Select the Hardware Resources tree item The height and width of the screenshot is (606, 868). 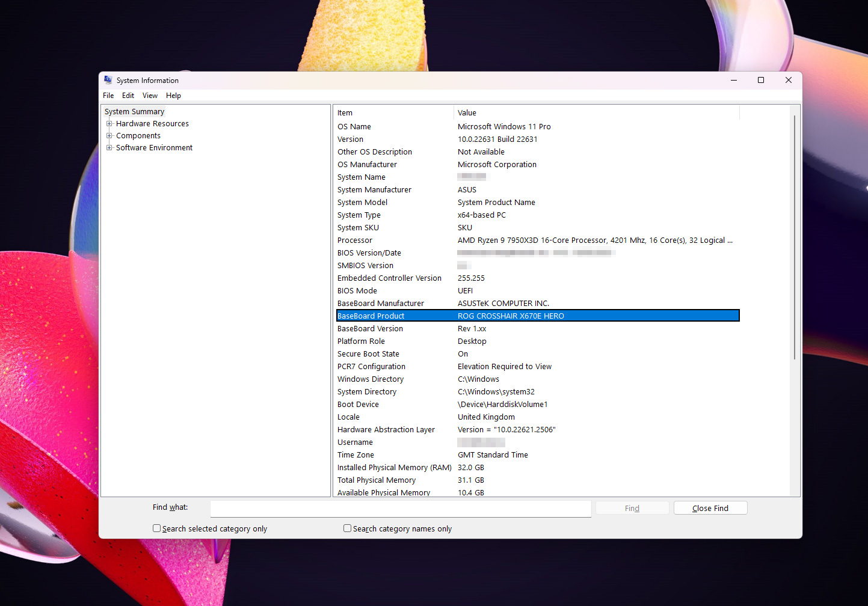152,124
